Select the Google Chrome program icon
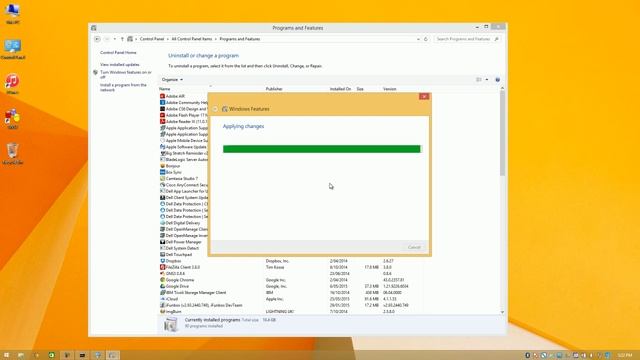Image resolution: width=640 pixels, height=360 pixels. [x=162, y=280]
